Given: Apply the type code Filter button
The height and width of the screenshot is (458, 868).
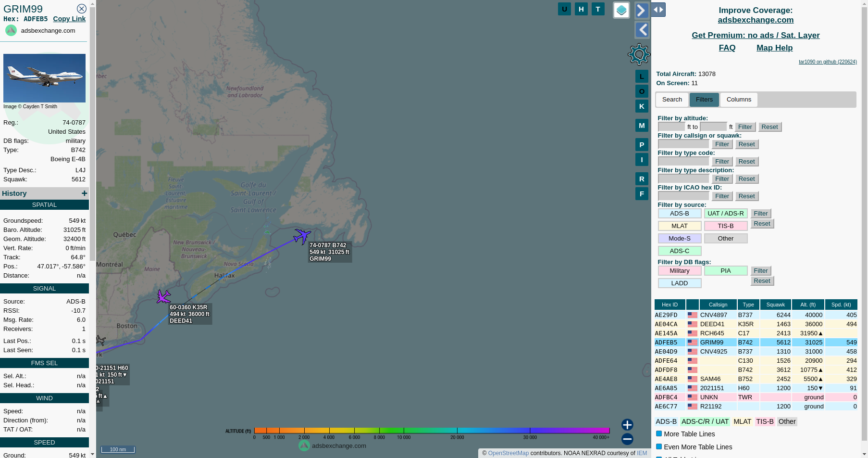Looking at the screenshot, I should tap(722, 162).
